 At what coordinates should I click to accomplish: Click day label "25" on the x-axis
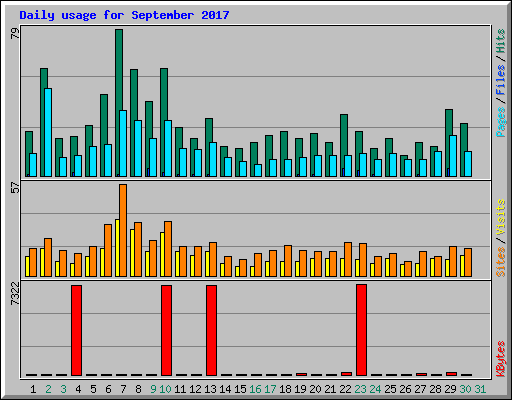click(390, 389)
